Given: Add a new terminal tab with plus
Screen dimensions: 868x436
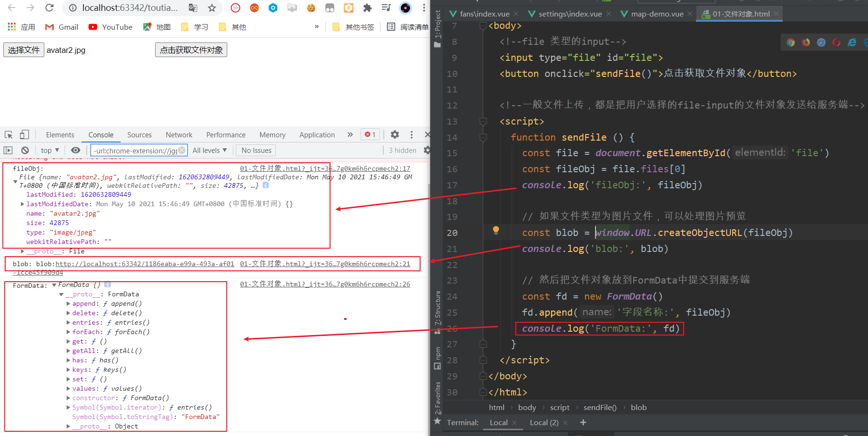Looking at the screenshot, I should point(583,422).
